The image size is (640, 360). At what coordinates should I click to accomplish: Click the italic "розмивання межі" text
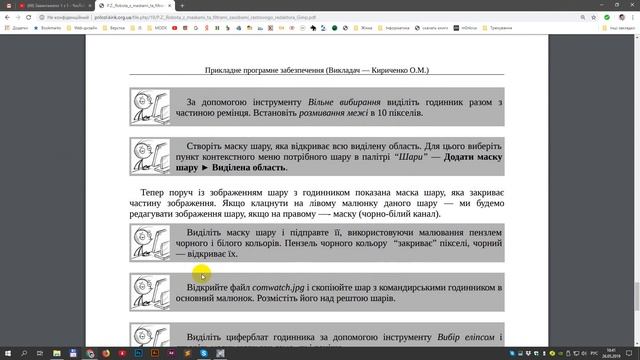coord(333,113)
